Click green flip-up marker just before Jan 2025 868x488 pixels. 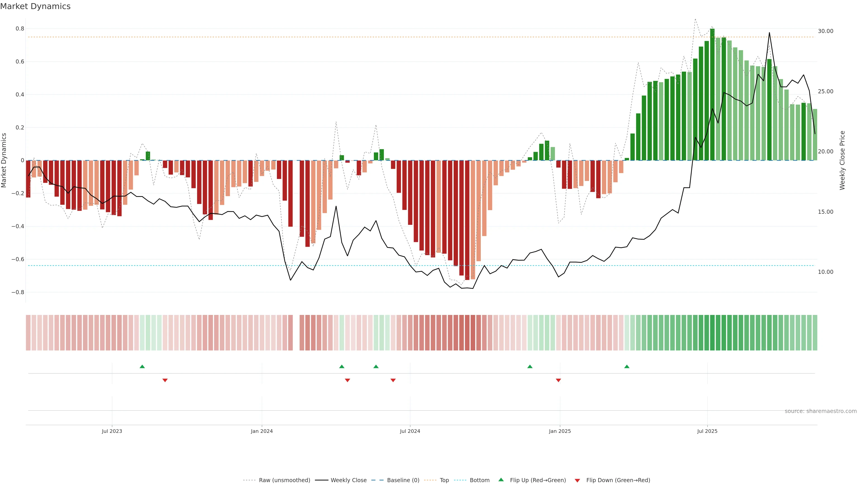click(x=530, y=366)
